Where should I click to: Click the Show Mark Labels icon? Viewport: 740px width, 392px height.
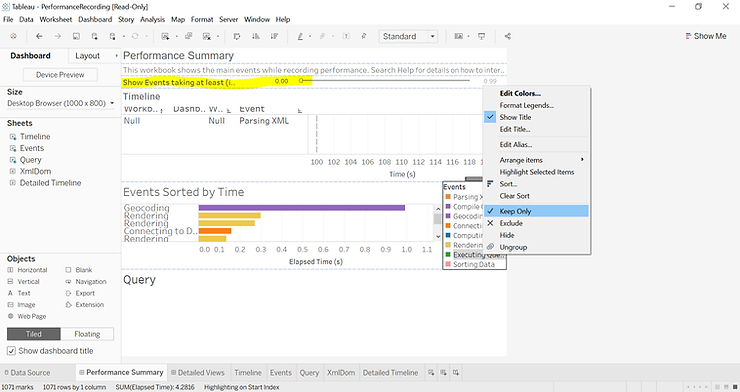point(346,36)
